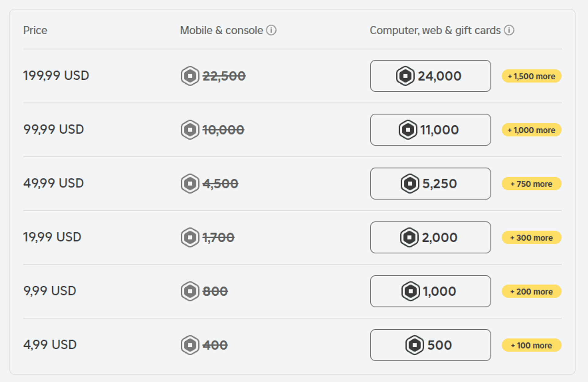This screenshot has width=588, height=382.
Task: Click the +100 more yellow badge
Action: (531, 345)
